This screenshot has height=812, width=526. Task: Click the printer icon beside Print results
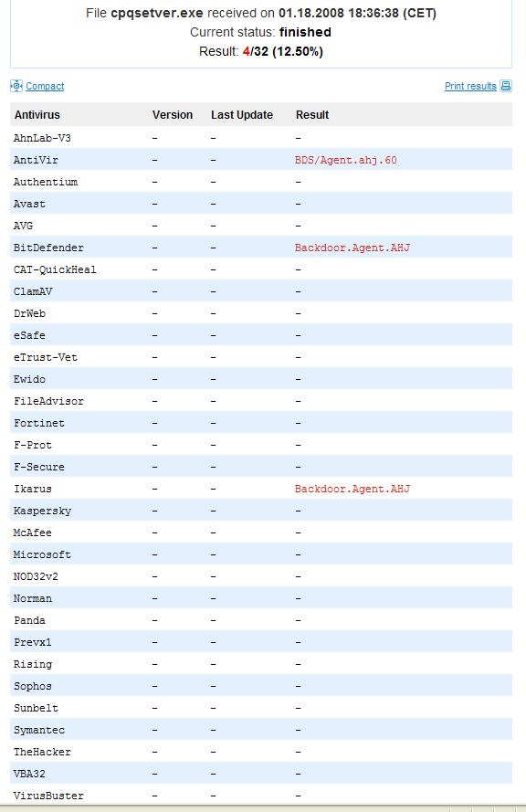[x=506, y=86]
